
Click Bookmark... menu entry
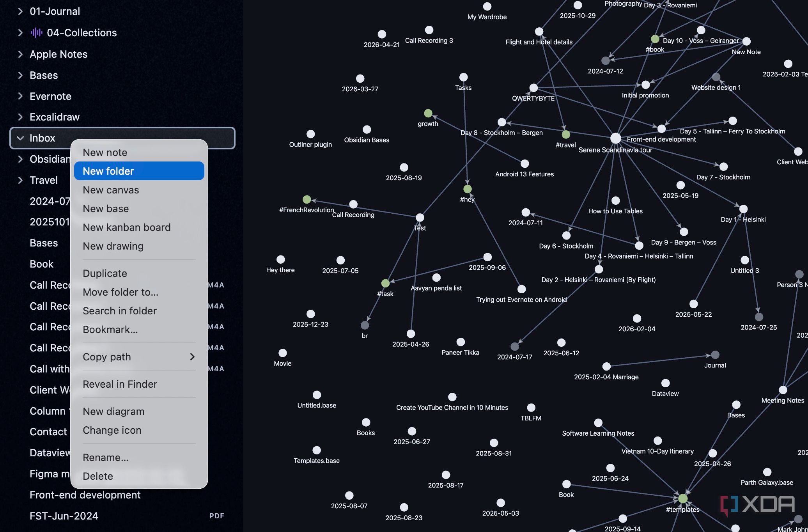coord(139,330)
